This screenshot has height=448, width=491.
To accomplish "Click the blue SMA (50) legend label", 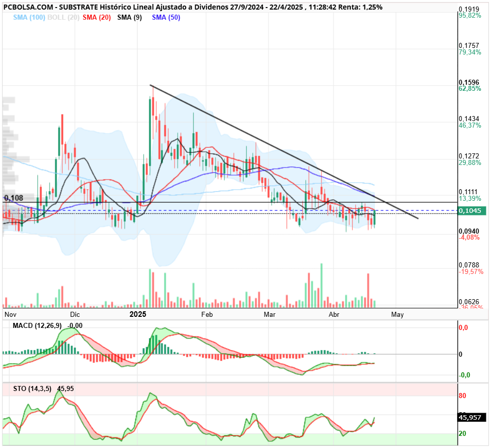I will [166, 18].
